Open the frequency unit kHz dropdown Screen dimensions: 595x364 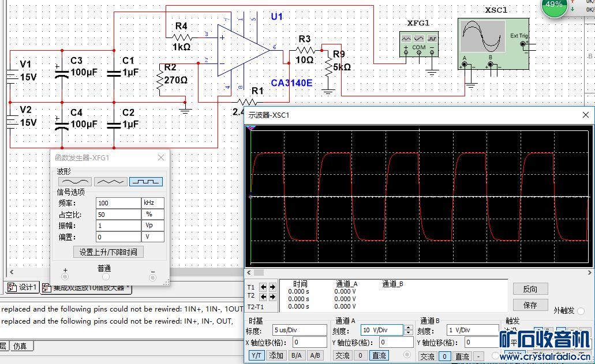click(153, 203)
